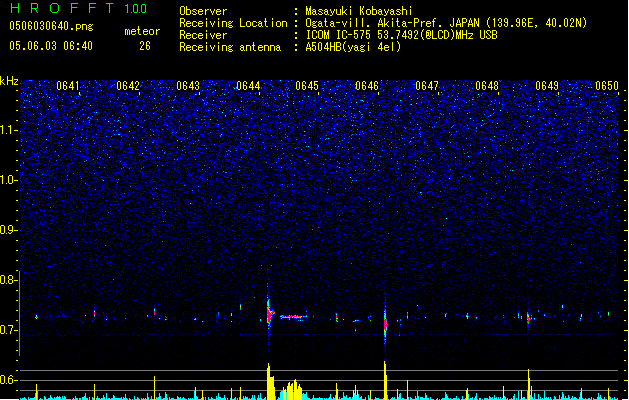629x400 pixels.
Task: Click the 0645 time marker
Action: (x=307, y=85)
